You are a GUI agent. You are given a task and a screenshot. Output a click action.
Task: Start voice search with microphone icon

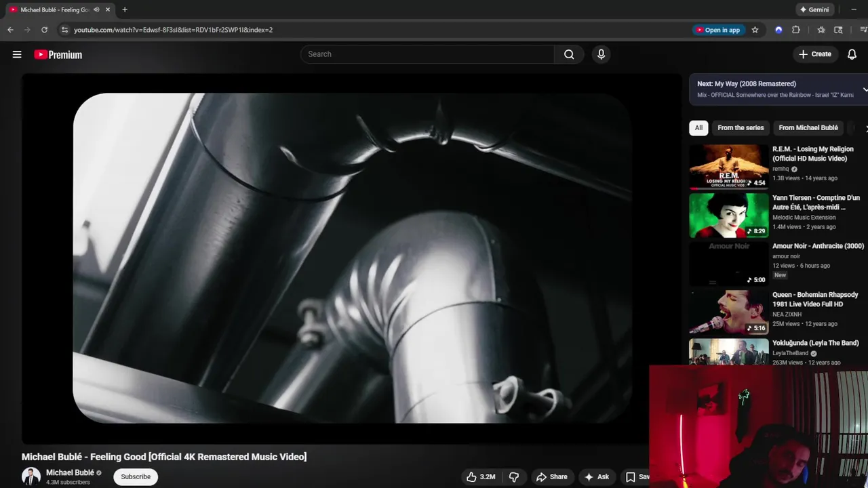(x=601, y=54)
